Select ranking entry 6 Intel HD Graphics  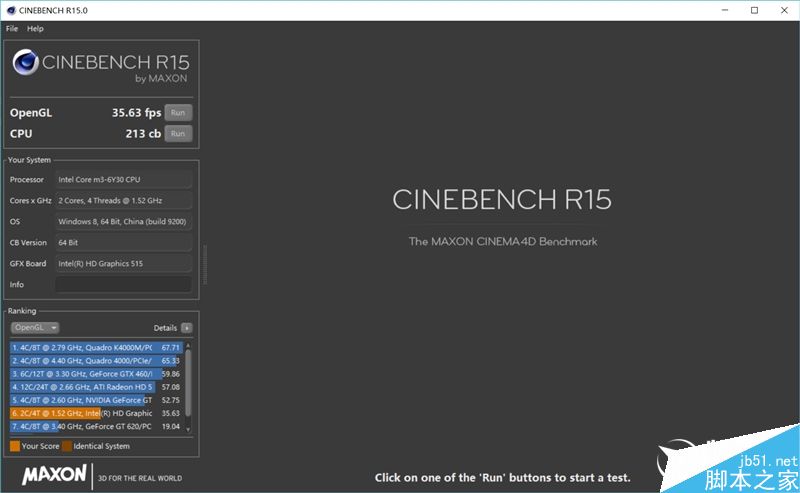tap(96, 413)
